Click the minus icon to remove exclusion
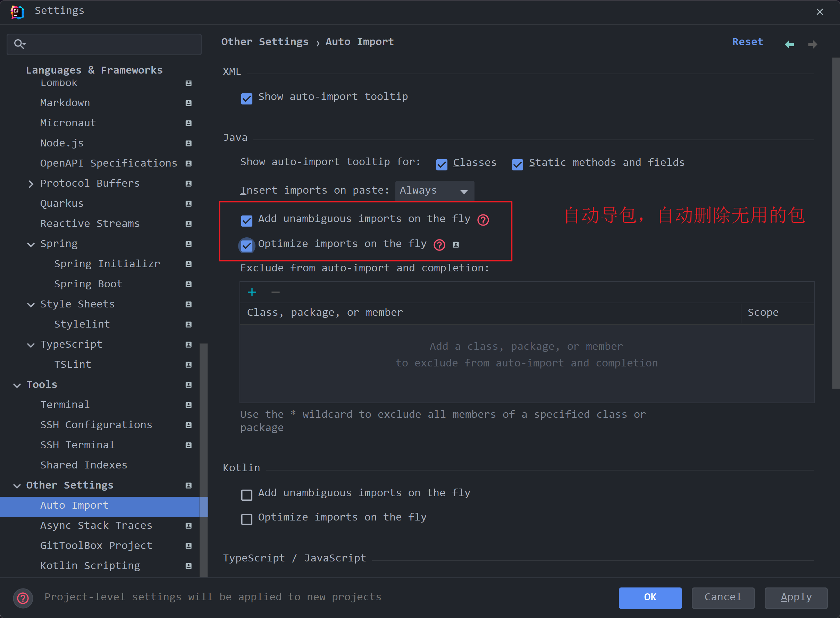Screen dimensions: 840x618 tap(275, 292)
